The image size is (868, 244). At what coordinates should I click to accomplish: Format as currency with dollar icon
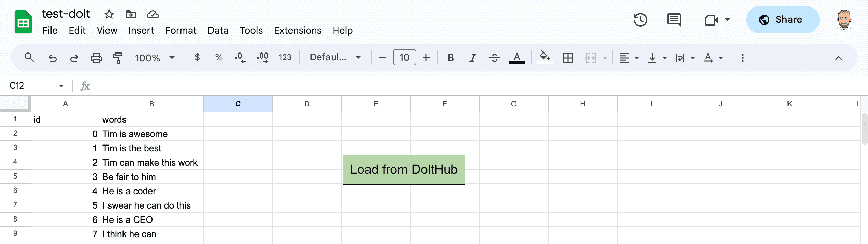(x=197, y=57)
